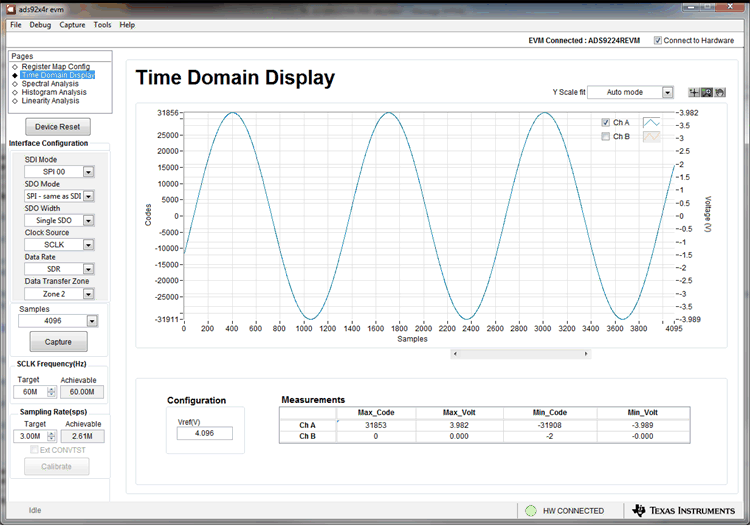This screenshot has height=526, width=751.
Task: Expand the SDI Mode dropdown
Action: (x=88, y=172)
